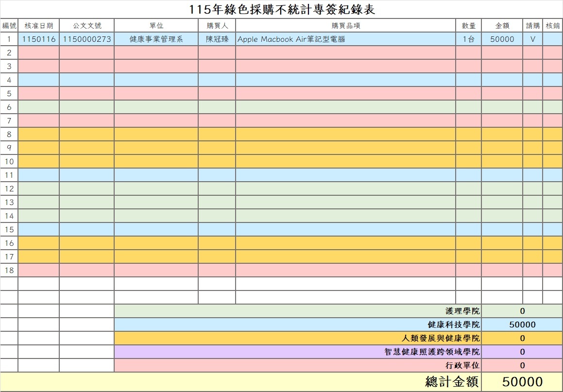Select the row number '9' cell
The height and width of the screenshot is (392, 563).
click(x=9, y=148)
